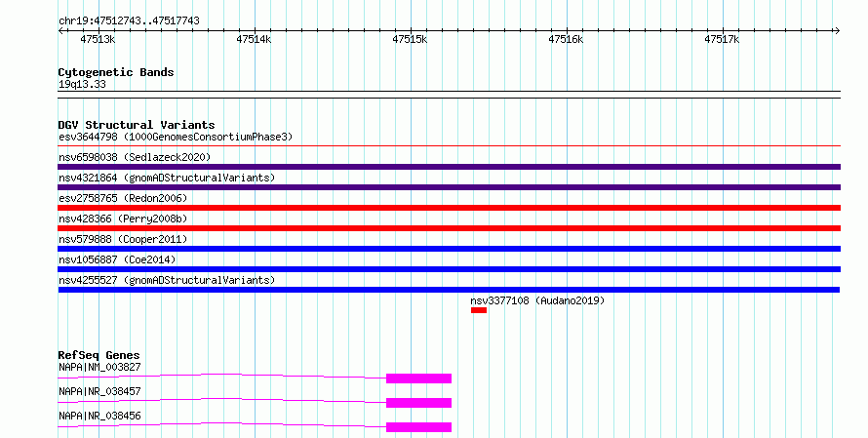Click the thin red esv3644798 variant line
Viewport: 868px width, 438px height.
coord(449,146)
